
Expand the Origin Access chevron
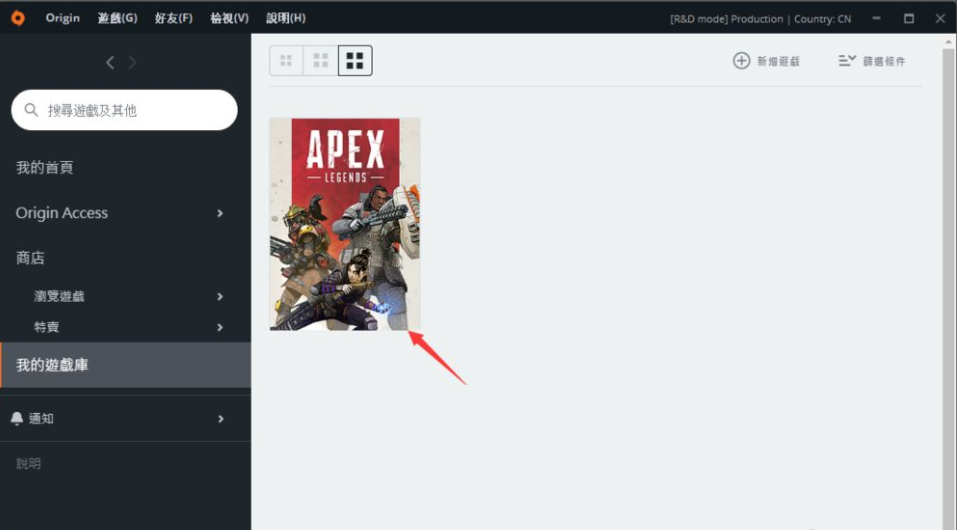point(220,213)
